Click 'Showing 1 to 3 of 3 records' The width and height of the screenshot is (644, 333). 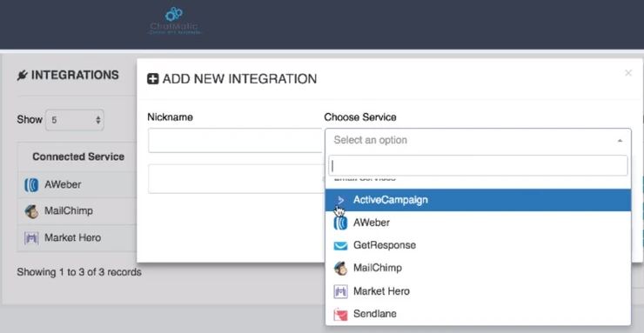tap(79, 272)
